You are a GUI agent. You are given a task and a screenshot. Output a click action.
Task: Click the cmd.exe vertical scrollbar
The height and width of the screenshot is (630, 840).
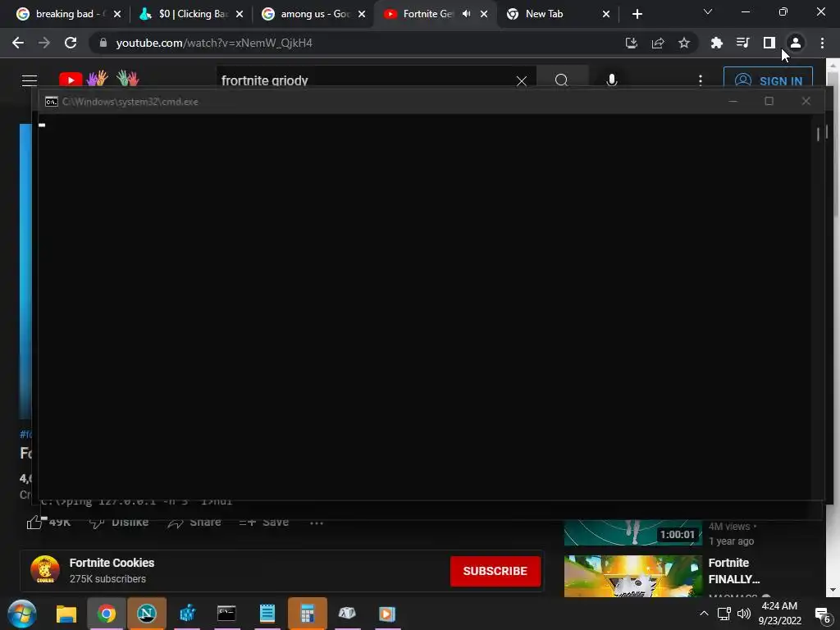point(818,305)
